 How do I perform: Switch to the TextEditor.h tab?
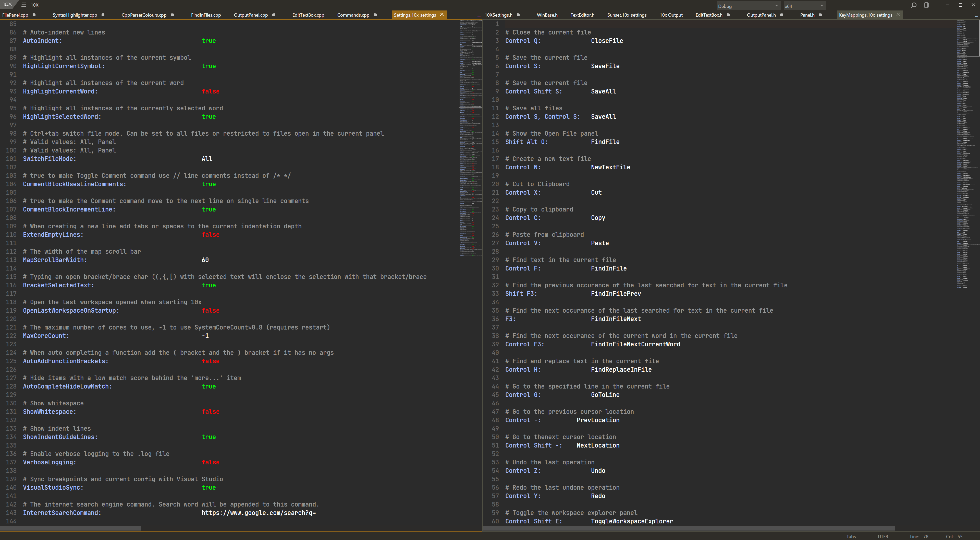pos(582,15)
